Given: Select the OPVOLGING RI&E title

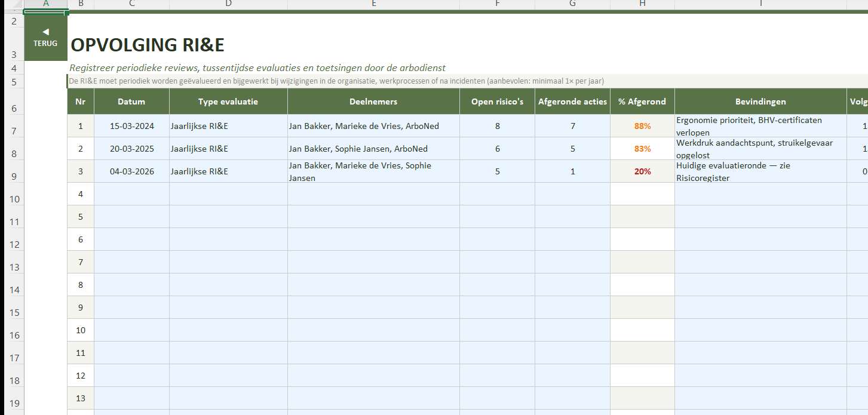Looking at the screenshot, I should [x=148, y=45].
